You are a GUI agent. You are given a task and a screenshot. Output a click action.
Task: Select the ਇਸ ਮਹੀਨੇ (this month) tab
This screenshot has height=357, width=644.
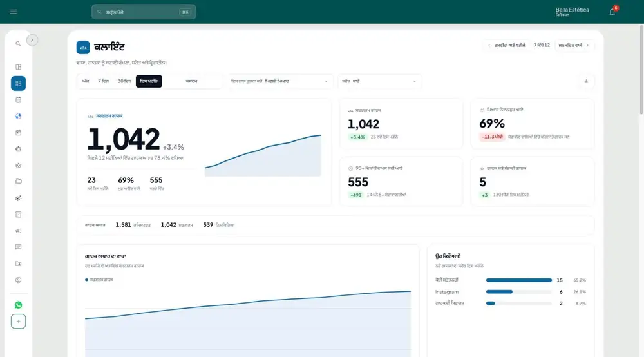149,81
